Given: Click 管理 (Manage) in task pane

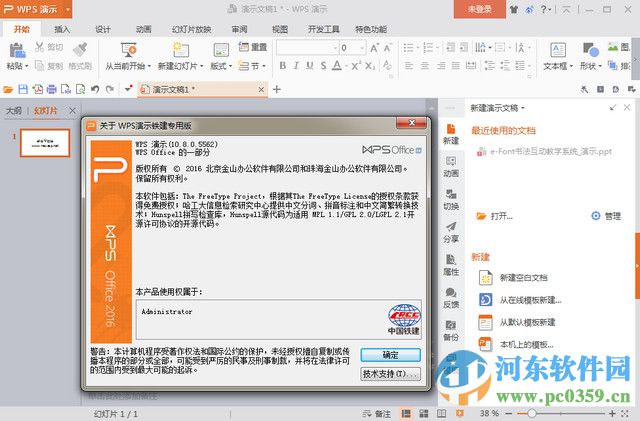Looking at the screenshot, I should point(606,216).
